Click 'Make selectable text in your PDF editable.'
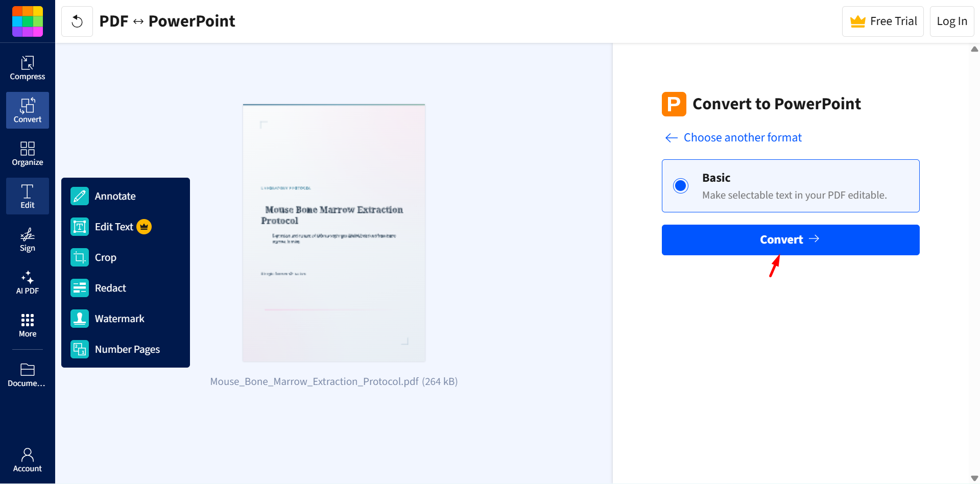The height and width of the screenshot is (484, 980). coord(795,195)
